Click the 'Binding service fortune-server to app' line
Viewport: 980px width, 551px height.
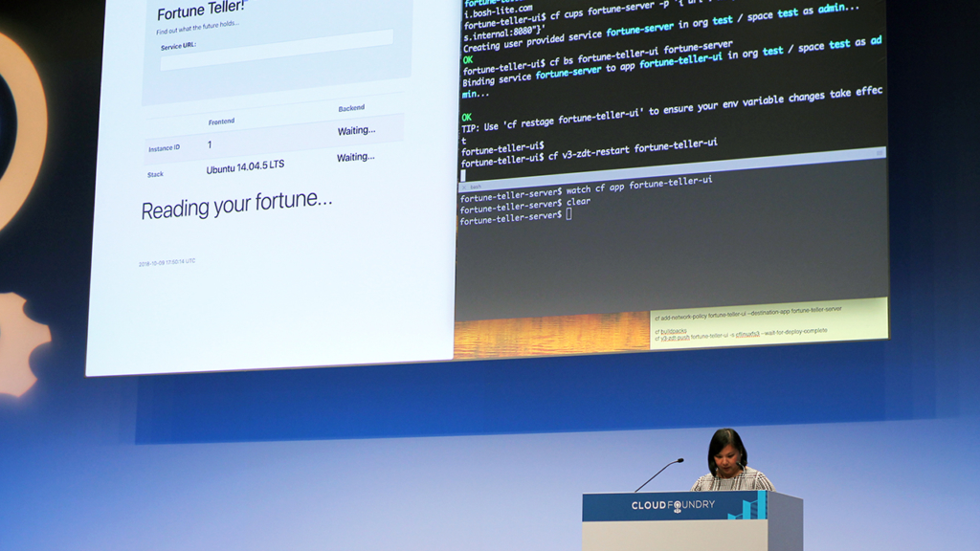[672, 62]
